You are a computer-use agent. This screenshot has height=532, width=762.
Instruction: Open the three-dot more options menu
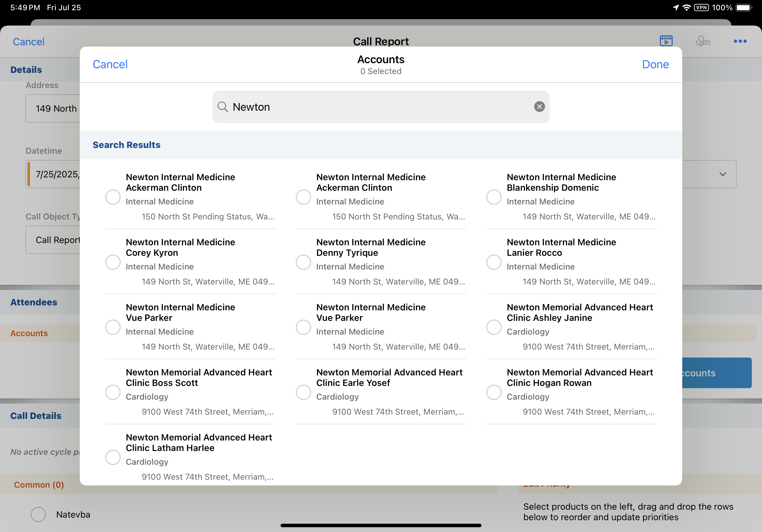740,41
